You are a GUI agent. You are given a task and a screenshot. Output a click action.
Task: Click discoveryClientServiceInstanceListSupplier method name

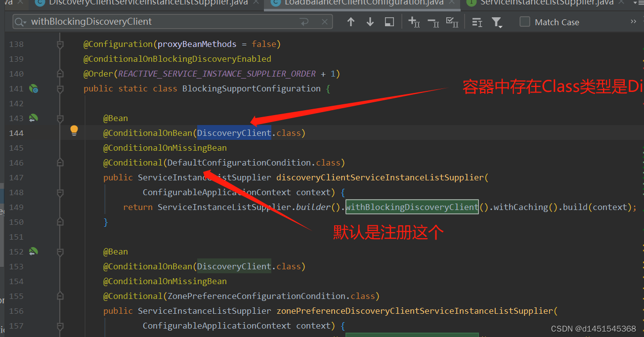[380, 177]
